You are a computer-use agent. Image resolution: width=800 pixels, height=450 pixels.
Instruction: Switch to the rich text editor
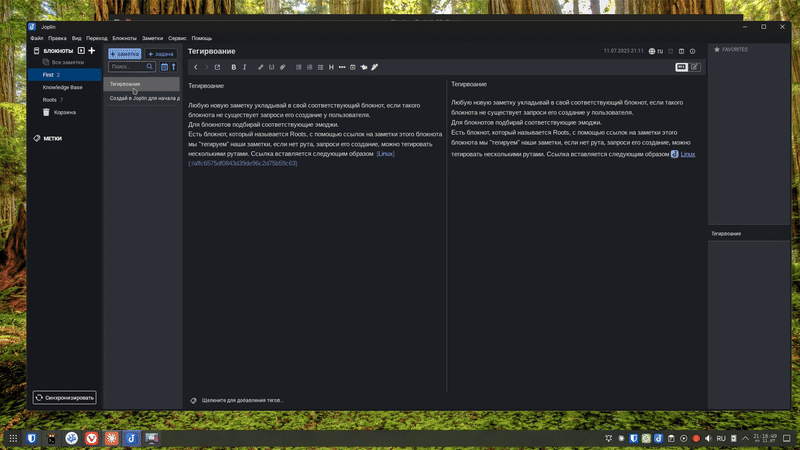coord(694,67)
